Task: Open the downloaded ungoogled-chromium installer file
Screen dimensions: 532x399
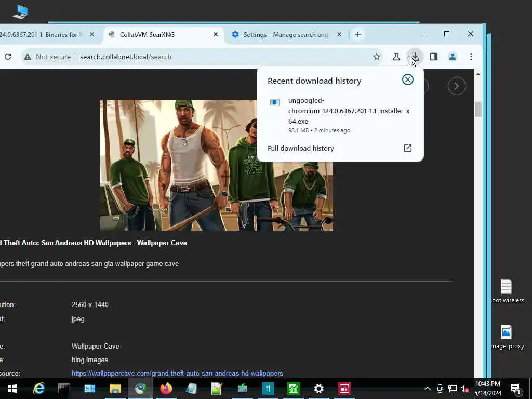Action: 340,115
